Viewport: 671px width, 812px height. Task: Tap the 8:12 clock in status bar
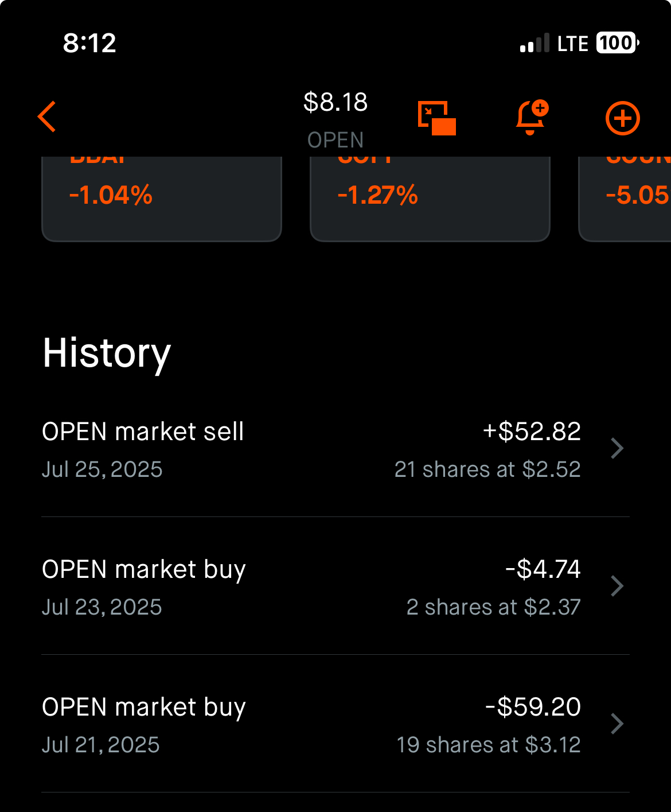pos(89,43)
